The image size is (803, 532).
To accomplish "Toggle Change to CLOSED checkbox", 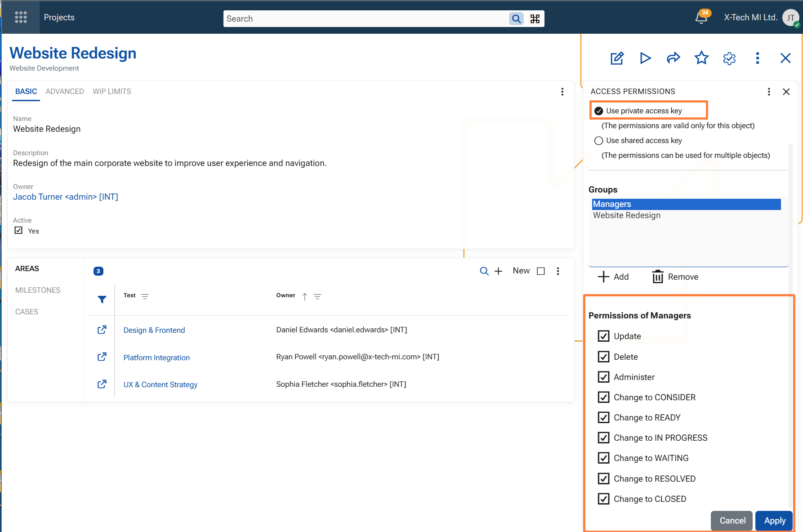I will tap(603, 499).
